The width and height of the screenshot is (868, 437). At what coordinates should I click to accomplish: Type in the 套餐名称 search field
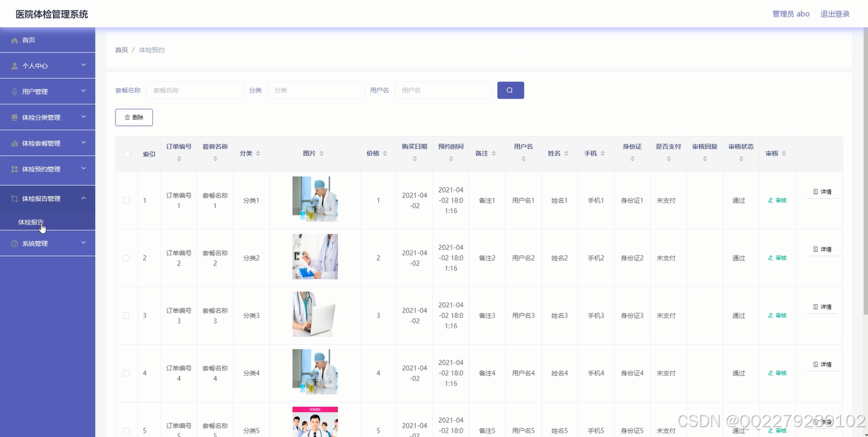[x=194, y=90]
